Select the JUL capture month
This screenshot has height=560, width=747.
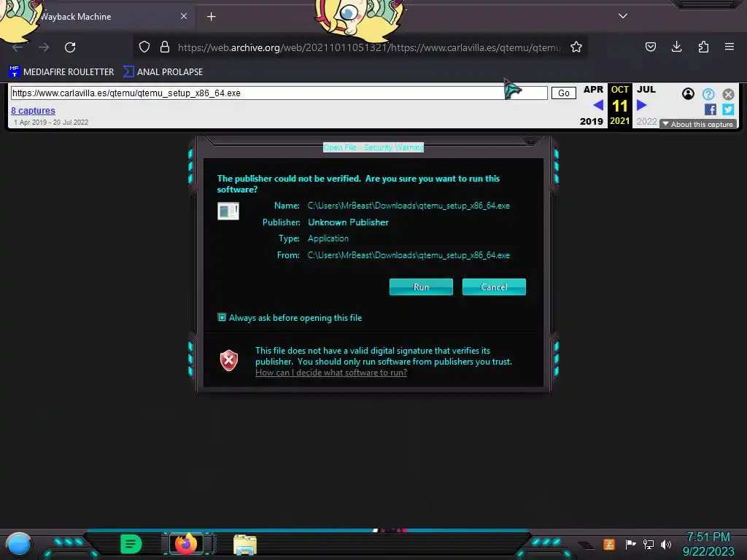646,90
